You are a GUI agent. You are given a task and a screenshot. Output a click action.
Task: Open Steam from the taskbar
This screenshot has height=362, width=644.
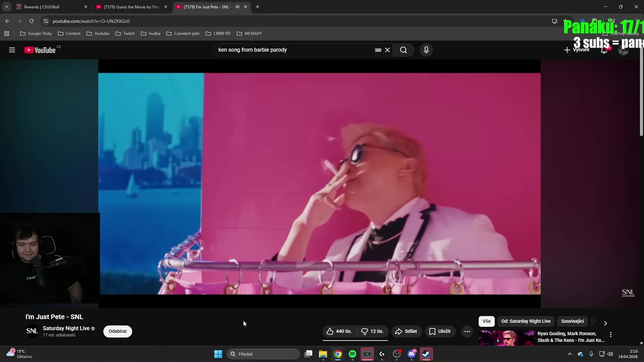coord(426,354)
